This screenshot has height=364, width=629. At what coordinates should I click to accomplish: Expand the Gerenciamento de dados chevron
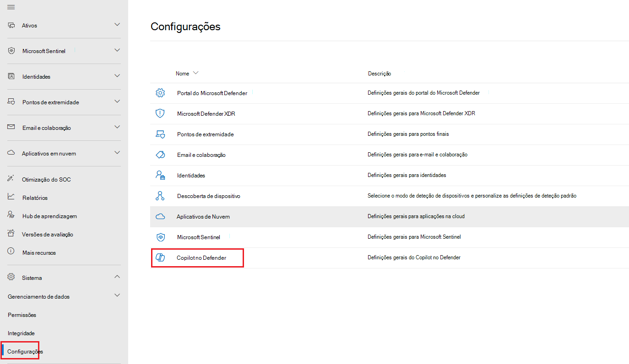(x=117, y=295)
